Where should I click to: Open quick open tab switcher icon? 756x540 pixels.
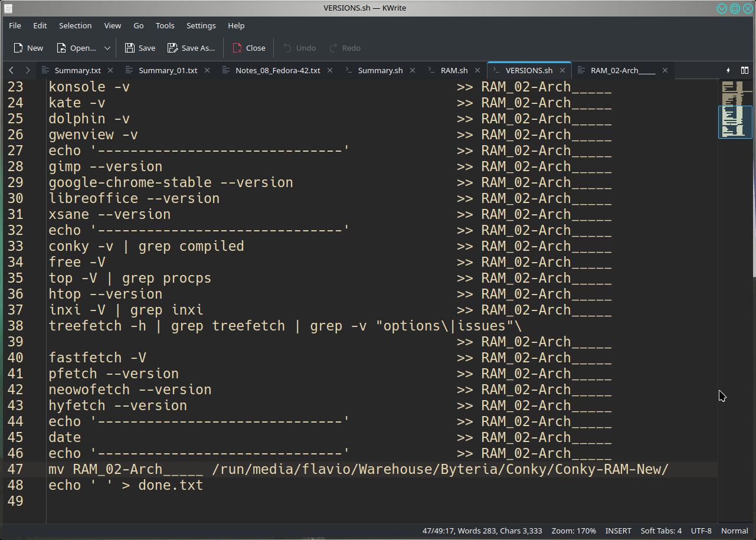point(728,70)
